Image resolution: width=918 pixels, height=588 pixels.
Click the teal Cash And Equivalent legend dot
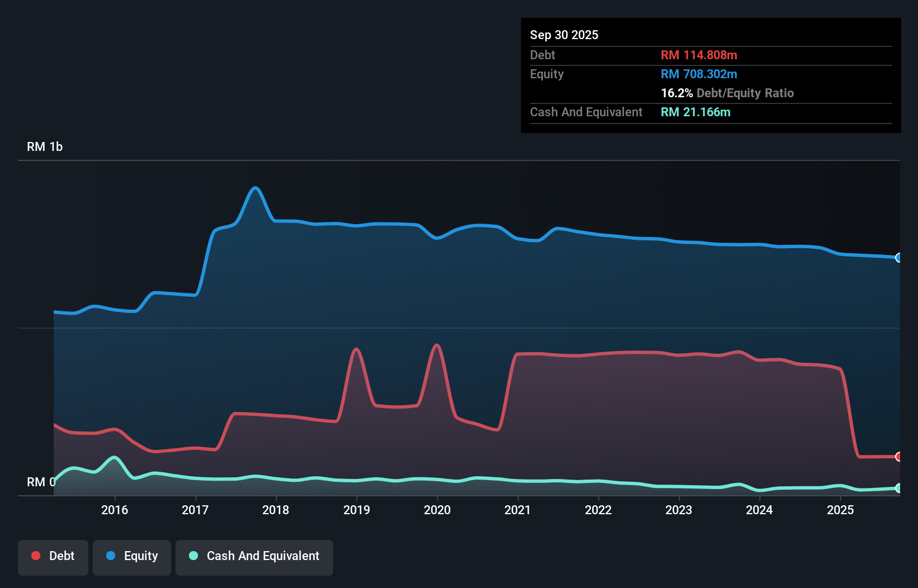pos(193,556)
